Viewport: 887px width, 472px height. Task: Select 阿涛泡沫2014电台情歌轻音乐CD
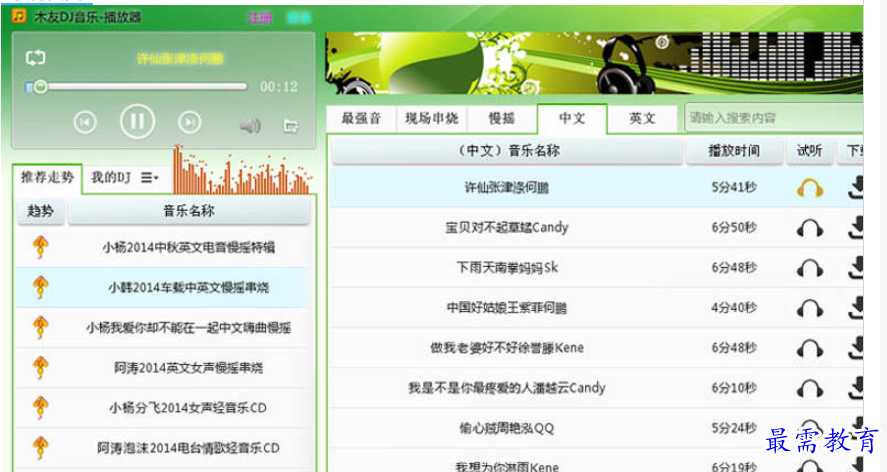click(x=188, y=448)
